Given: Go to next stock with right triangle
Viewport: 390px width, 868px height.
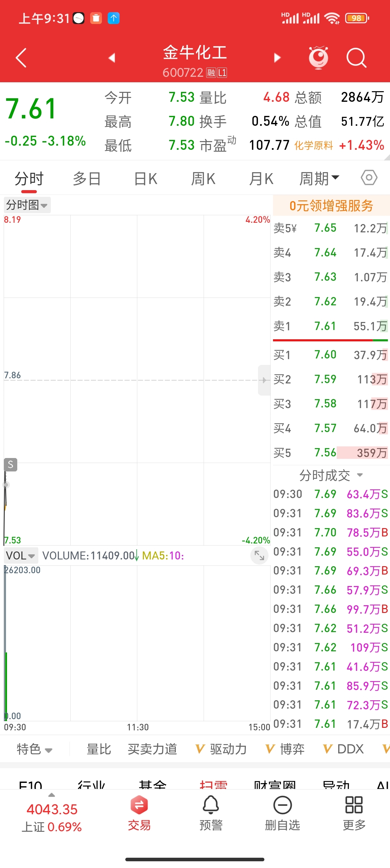Looking at the screenshot, I should pyautogui.click(x=277, y=58).
